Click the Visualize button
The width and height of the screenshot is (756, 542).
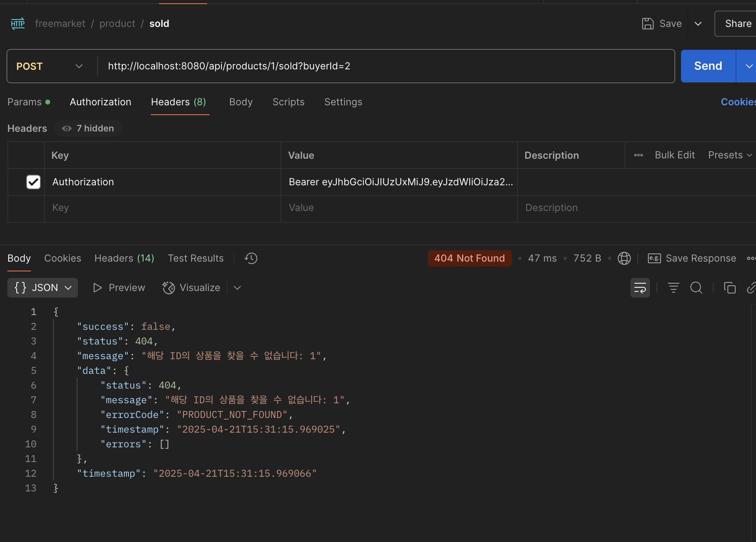(x=191, y=288)
